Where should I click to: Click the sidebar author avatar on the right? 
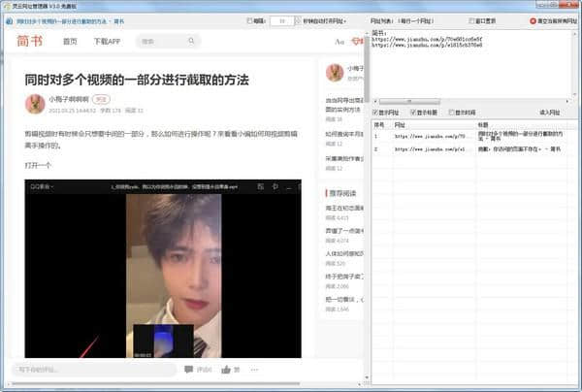click(335, 73)
